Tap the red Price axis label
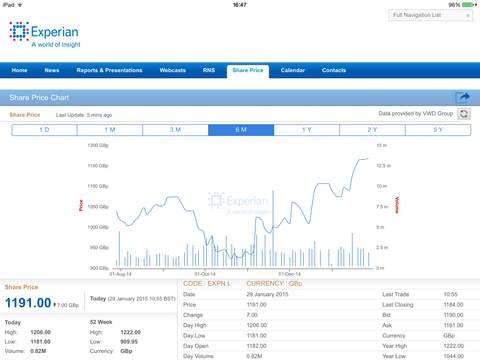 81,205
